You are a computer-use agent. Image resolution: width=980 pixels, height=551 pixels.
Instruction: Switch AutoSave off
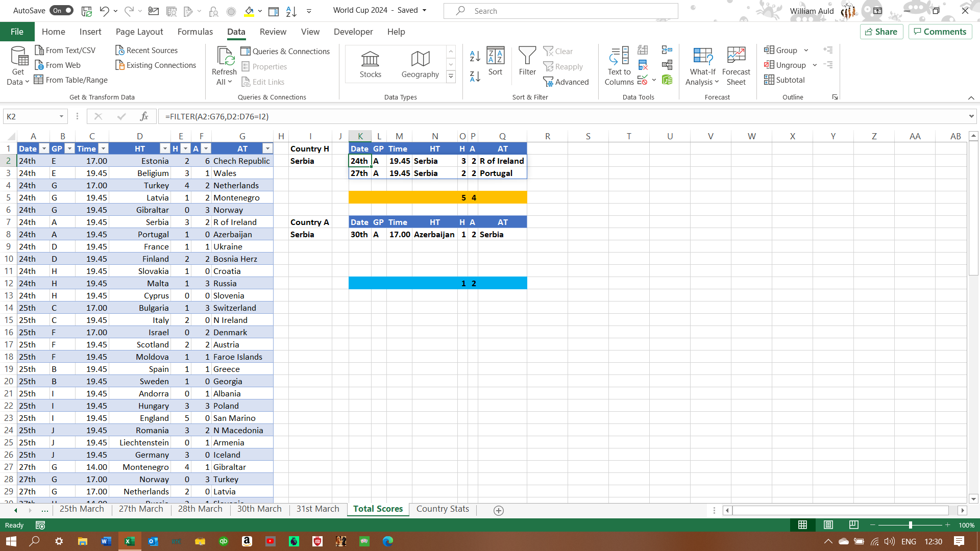[x=61, y=10]
